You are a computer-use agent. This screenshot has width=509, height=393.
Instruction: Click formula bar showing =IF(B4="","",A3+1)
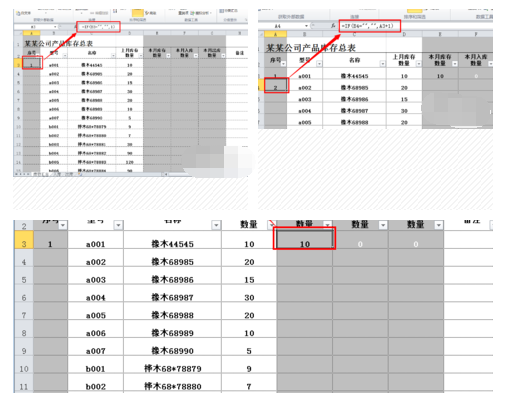(370, 26)
